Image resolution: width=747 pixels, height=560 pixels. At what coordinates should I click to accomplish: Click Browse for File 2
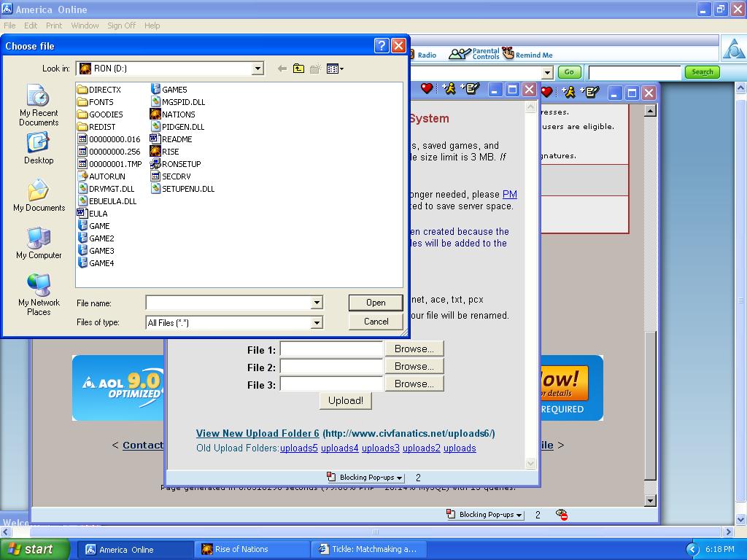pos(414,366)
